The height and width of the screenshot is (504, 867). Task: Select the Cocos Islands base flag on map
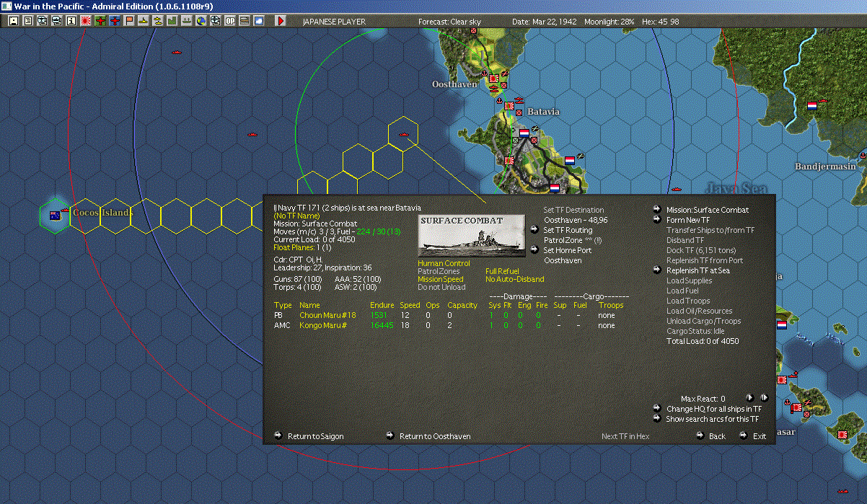click(54, 215)
